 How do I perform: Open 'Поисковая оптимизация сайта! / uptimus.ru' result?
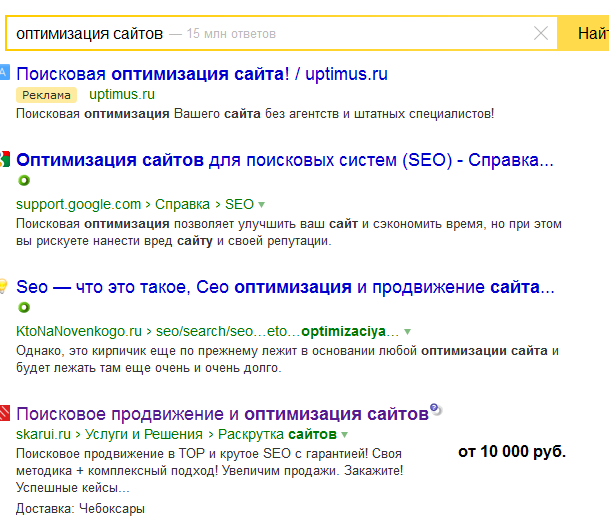[202, 74]
